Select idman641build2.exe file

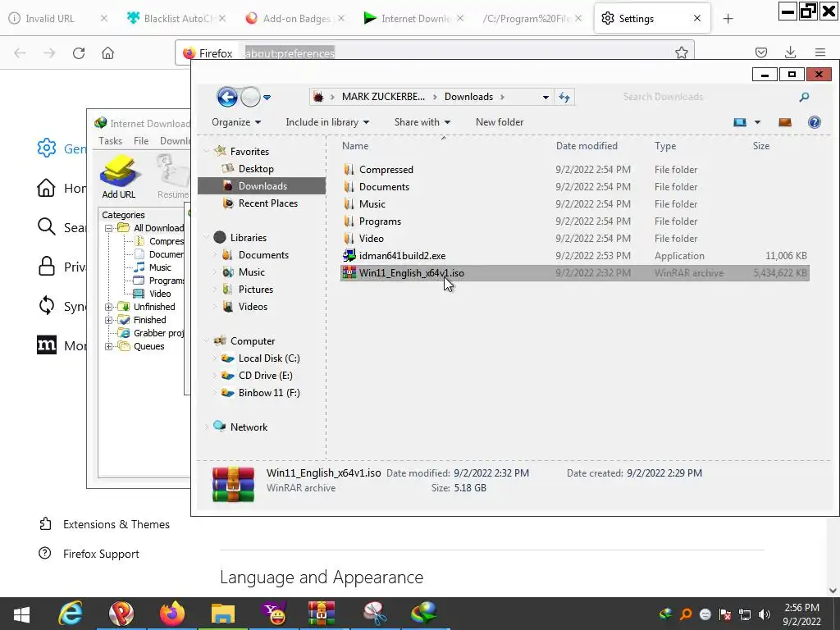tap(402, 256)
